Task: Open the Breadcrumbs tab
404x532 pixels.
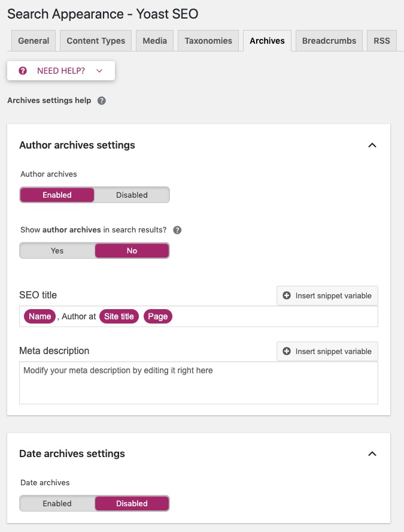Action: [x=329, y=41]
